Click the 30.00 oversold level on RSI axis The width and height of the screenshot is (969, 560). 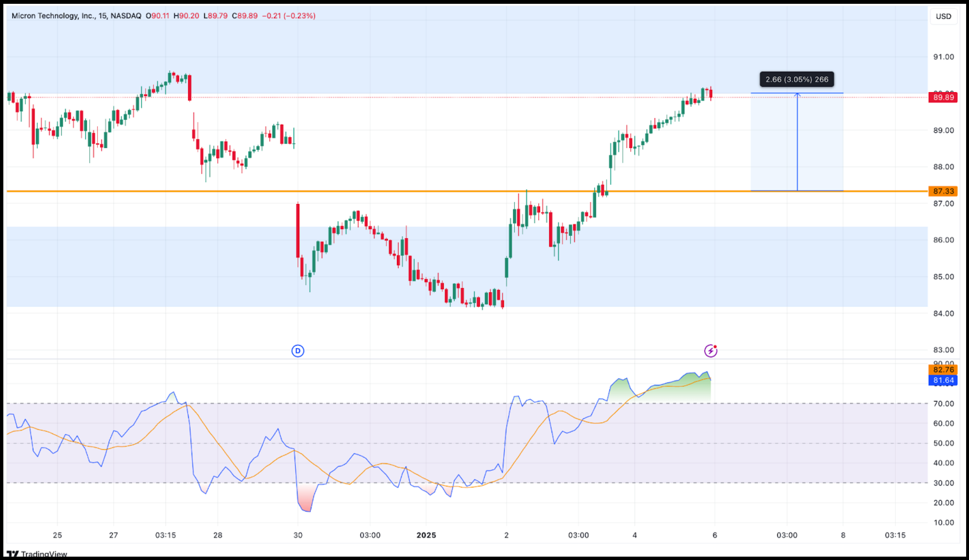[943, 483]
